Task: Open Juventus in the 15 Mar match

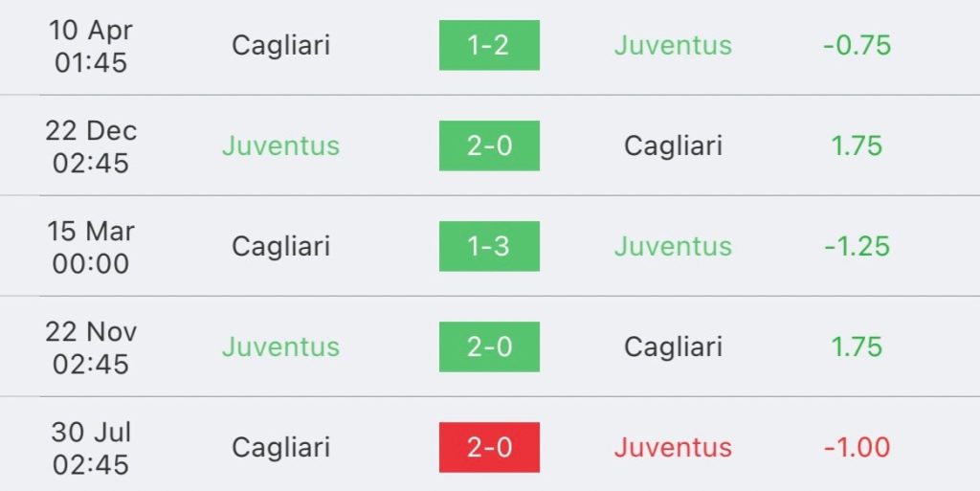Action: tap(673, 246)
